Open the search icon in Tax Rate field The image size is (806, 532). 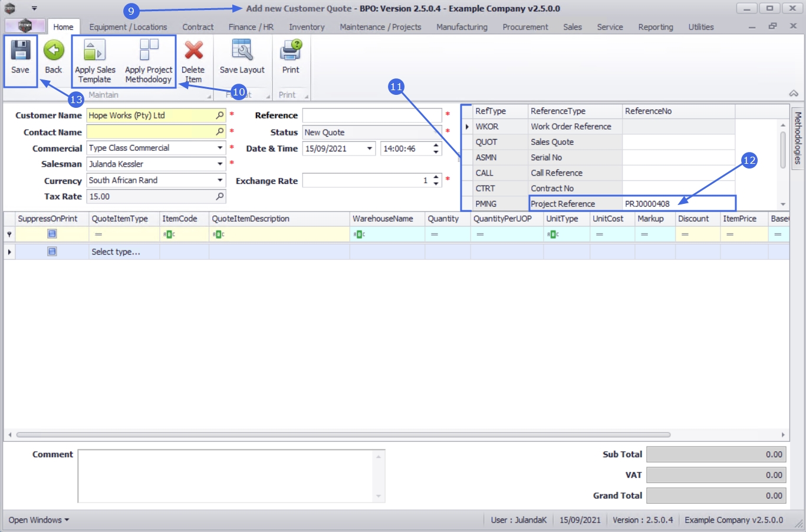[x=220, y=196]
